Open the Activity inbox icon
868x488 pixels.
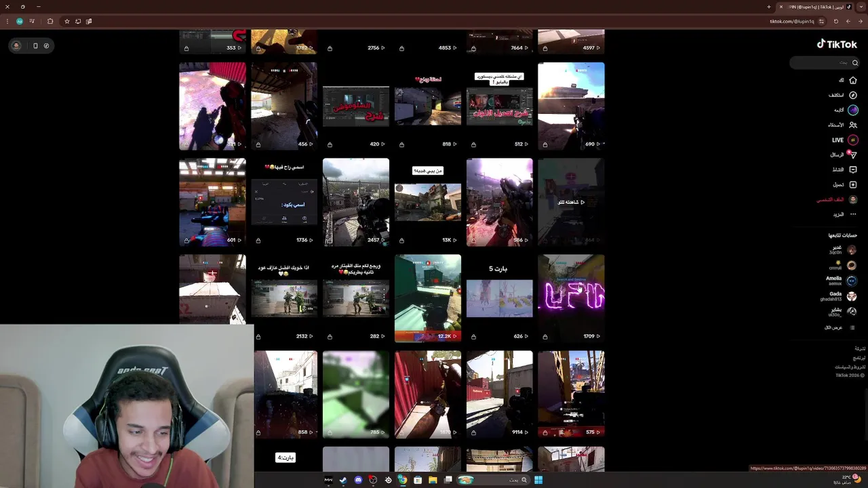click(x=853, y=169)
